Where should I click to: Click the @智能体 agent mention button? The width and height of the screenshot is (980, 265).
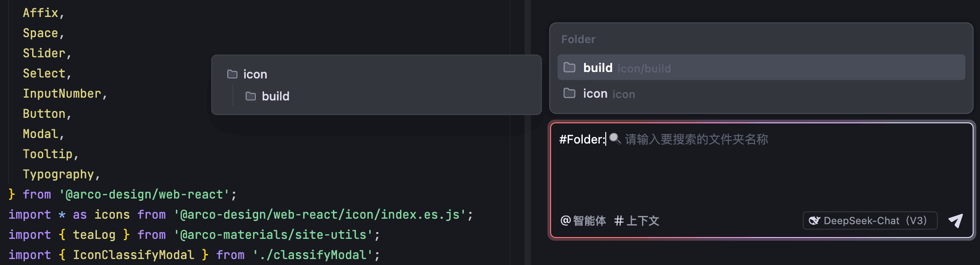tap(583, 221)
